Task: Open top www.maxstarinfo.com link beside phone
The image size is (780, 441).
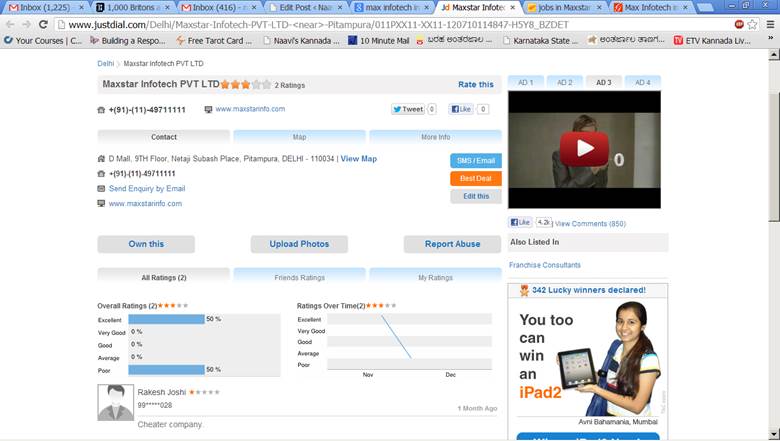Action: [250, 109]
